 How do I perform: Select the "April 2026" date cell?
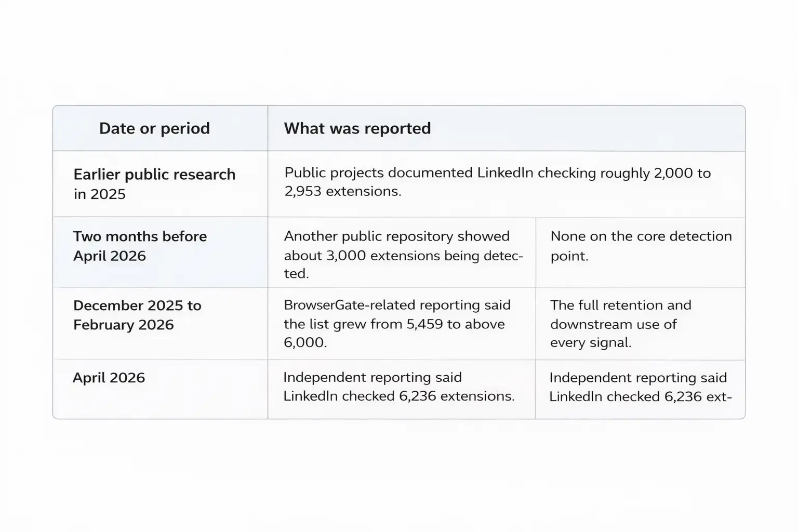109,378
